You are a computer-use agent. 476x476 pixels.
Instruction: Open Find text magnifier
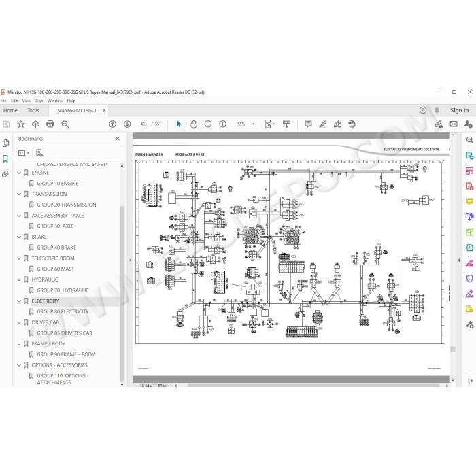click(65, 124)
